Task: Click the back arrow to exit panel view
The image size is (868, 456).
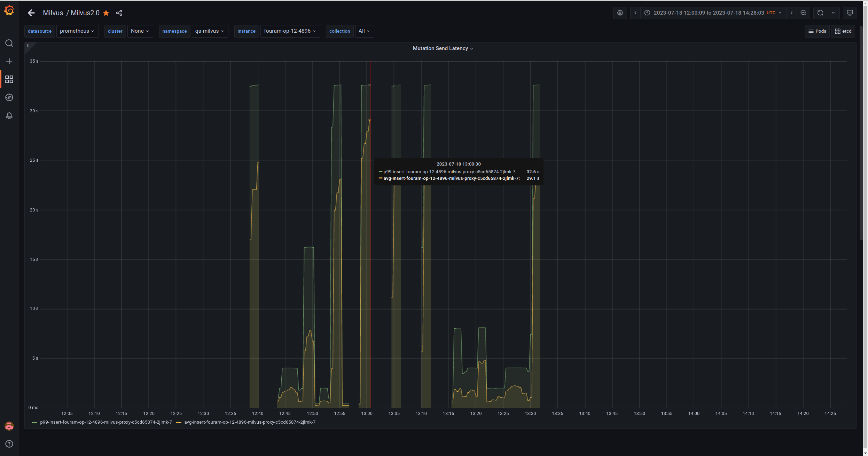Action: (31, 13)
